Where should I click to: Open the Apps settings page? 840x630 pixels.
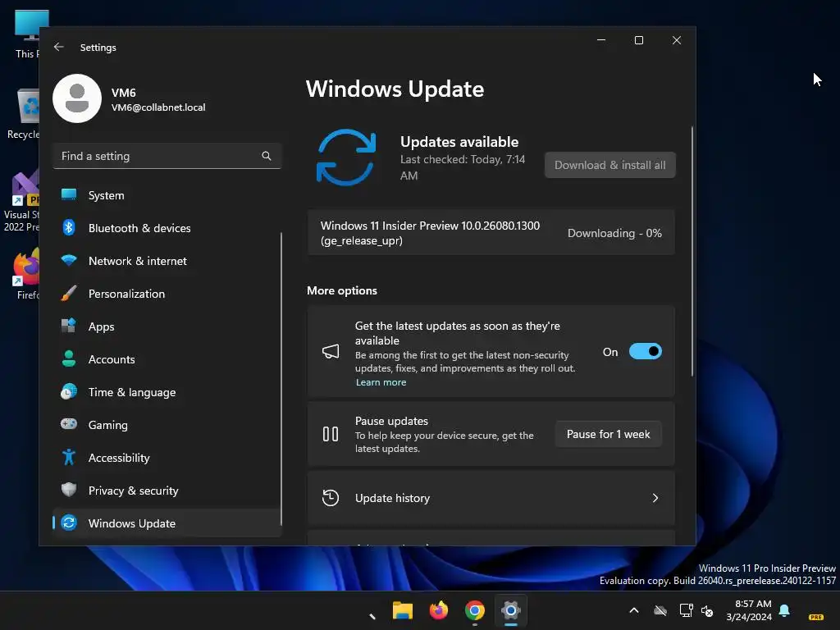pyautogui.click(x=167, y=326)
